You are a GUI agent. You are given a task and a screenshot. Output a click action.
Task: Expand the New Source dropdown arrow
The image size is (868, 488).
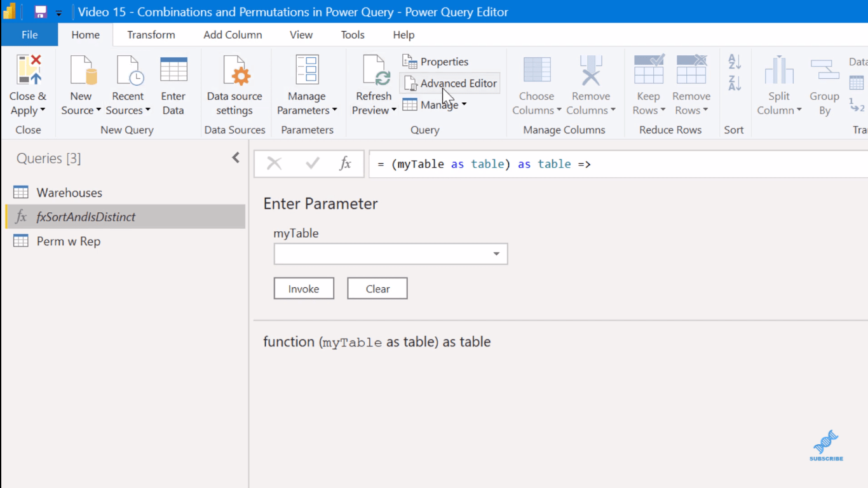pyautogui.click(x=98, y=111)
